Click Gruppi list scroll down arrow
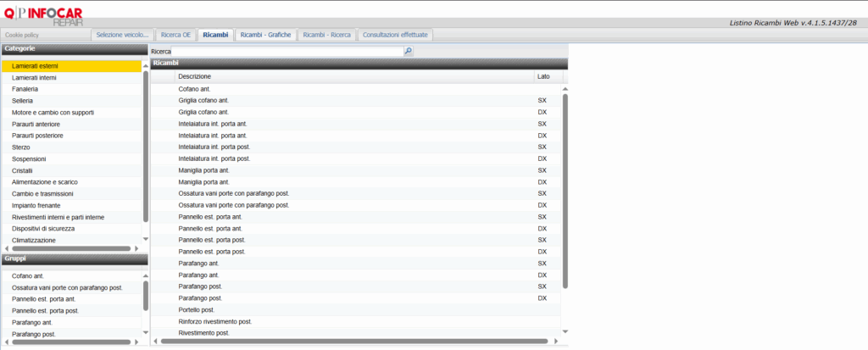This screenshot has width=868, height=350. [146, 332]
